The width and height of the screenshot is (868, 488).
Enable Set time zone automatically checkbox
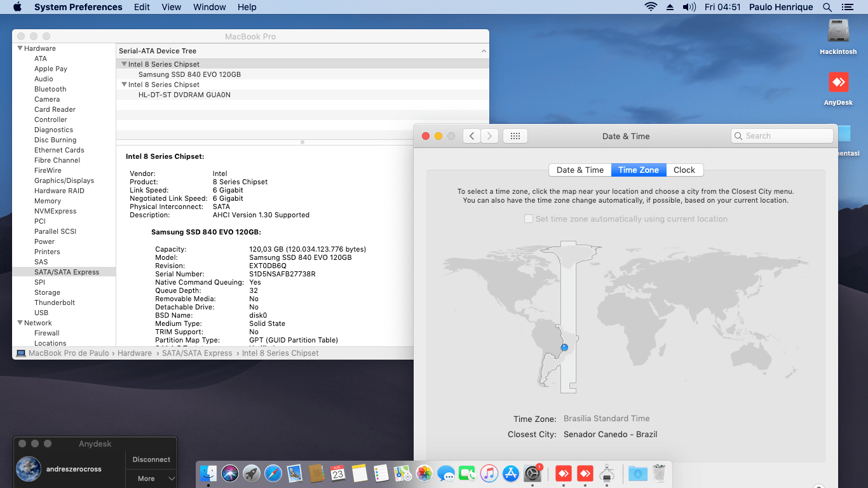(529, 219)
